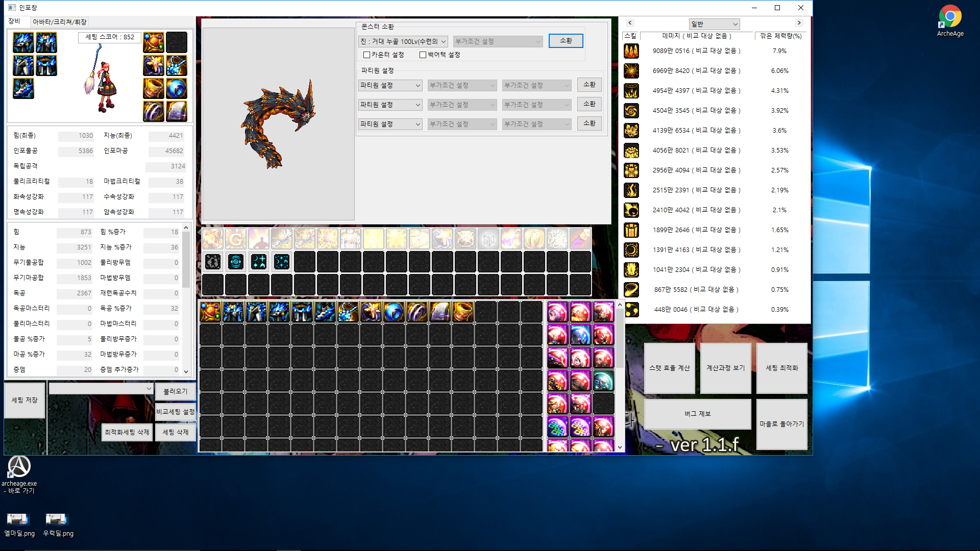Pick the yellow rune orb in orb list
Viewport: 980px width, 551px height.
580,427
